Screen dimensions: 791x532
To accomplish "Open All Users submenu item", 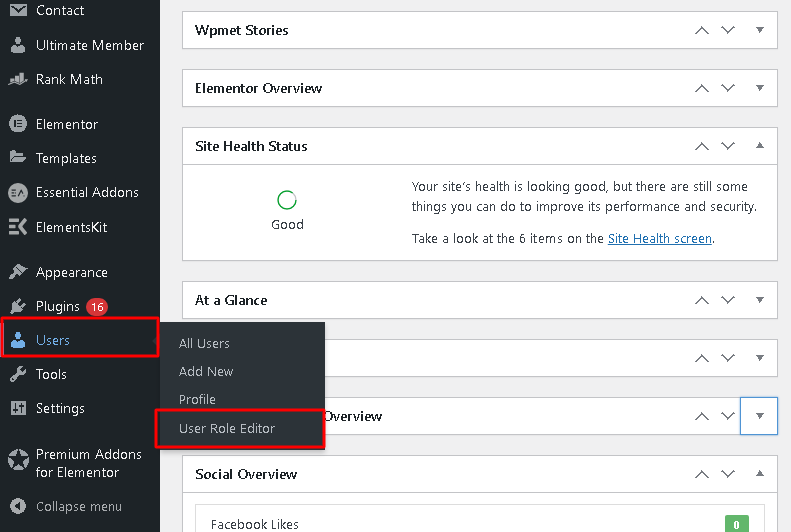I will point(204,343).
